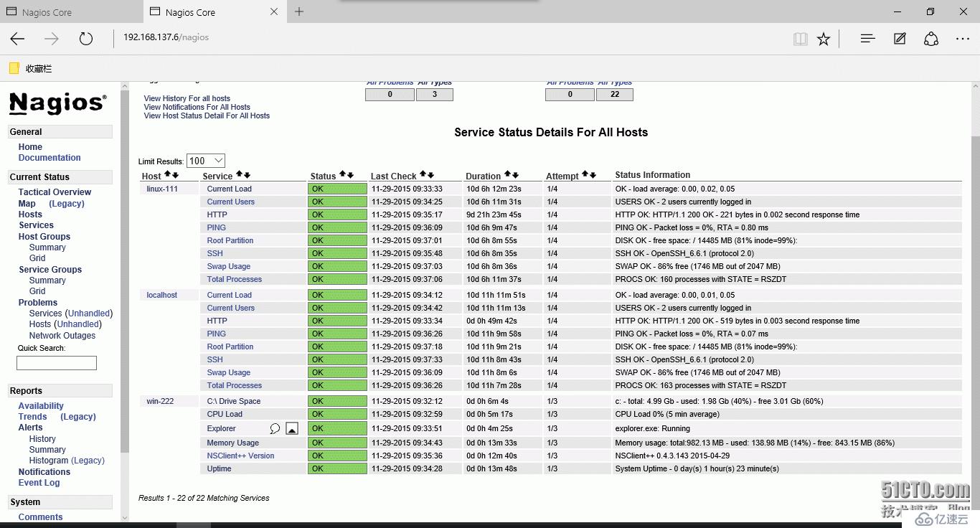Sort Service column descending arrow
The image size is (980, 528).
pos(248,174)
